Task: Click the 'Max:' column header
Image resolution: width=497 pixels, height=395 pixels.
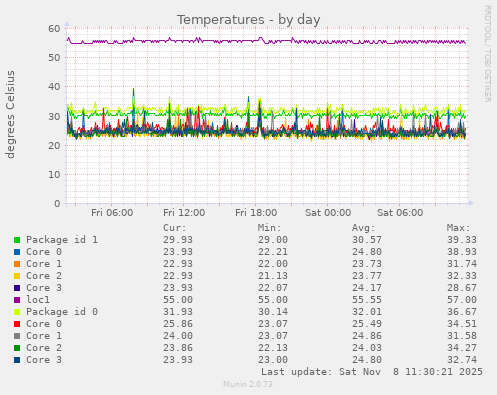Action: [x=458, y=228]
